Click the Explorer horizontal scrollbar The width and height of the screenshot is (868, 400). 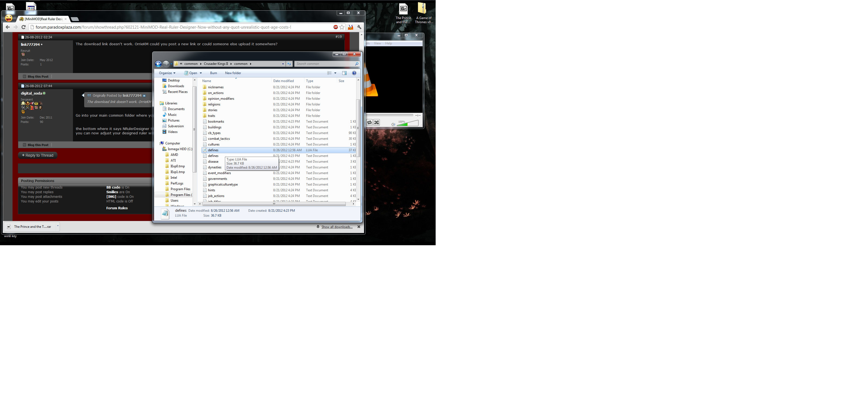point(274,204)
